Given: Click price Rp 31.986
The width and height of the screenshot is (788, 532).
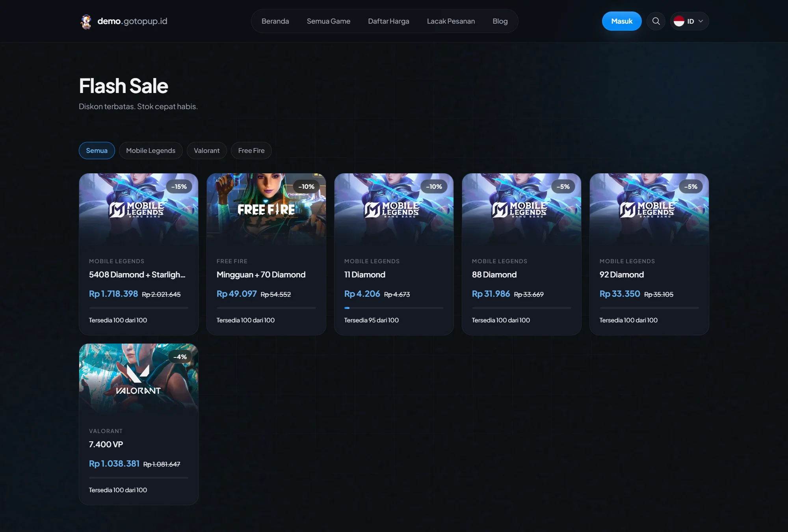Looking at the screenshot, I should point(491,294).
